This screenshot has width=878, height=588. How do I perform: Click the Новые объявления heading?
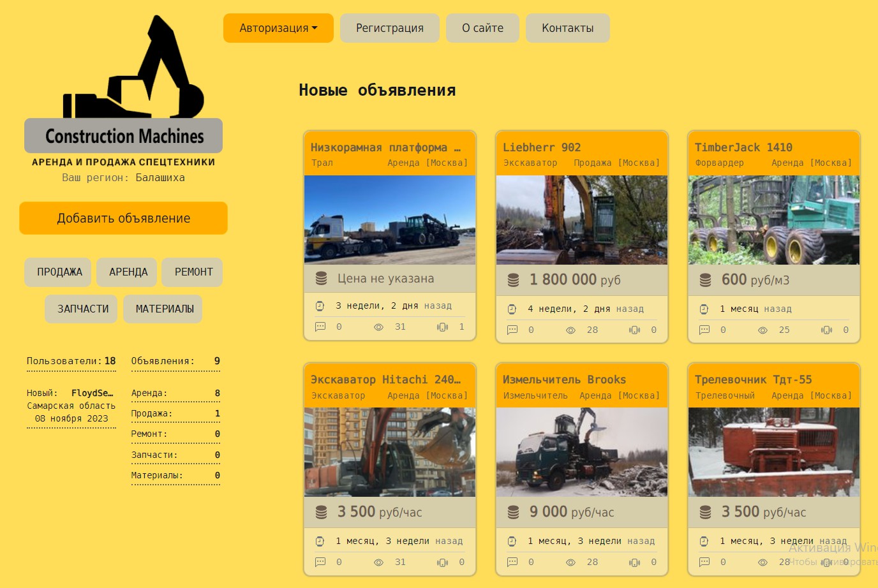[377, 90]
